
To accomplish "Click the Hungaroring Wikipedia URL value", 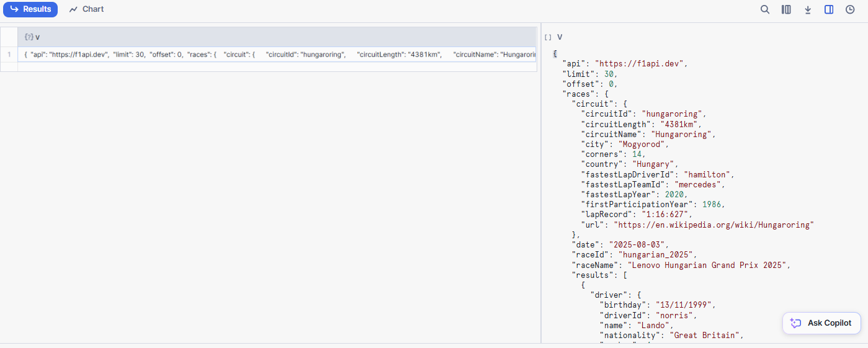I will [x=714, y=225].
